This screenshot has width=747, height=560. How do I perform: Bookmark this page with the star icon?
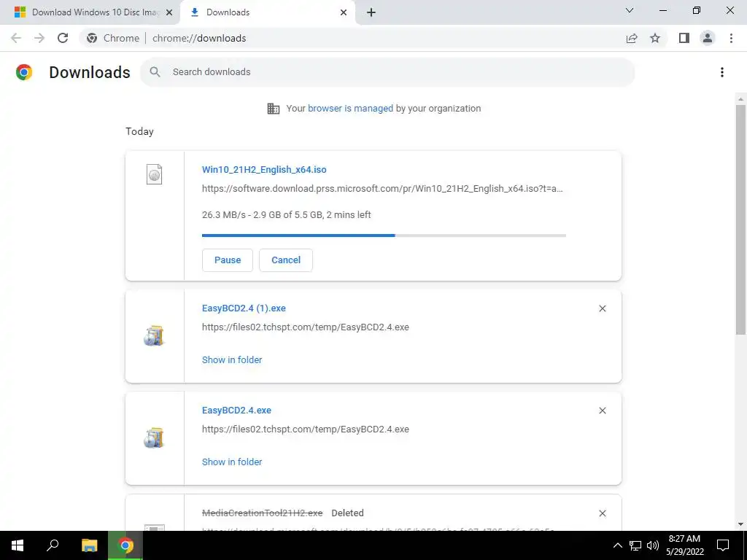click(x=655, y=38)
